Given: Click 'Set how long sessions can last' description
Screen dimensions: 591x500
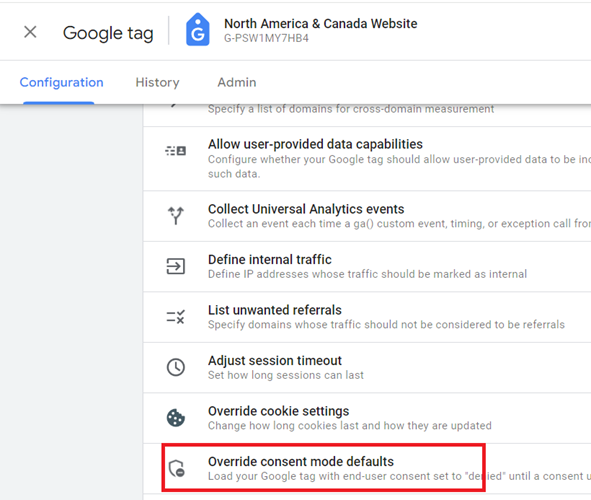Looking at the screenshot, I should (x=286, y=375).
